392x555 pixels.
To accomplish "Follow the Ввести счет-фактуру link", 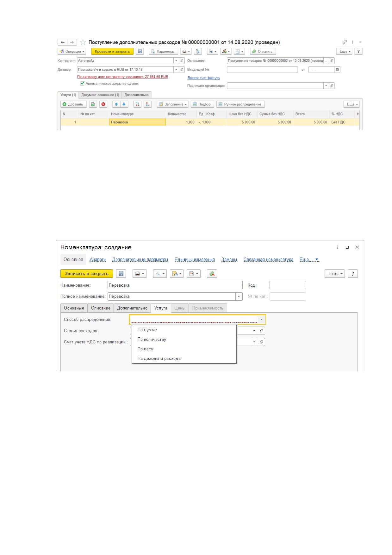I will coord(204,78).
